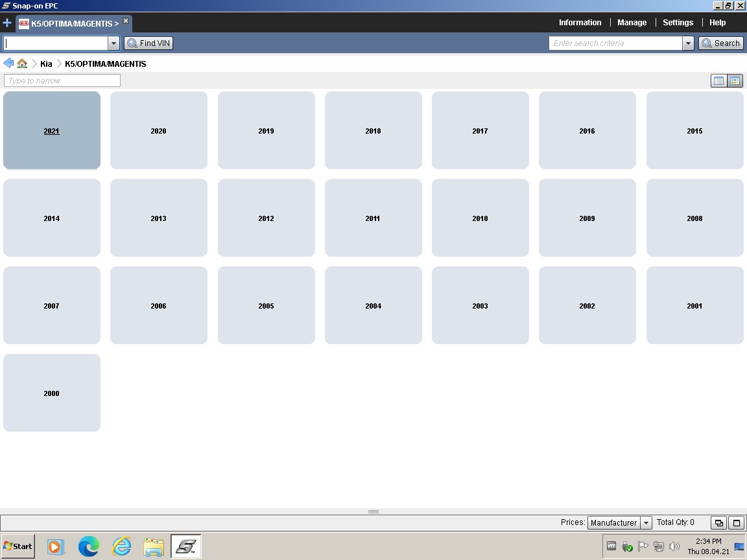Go to the home page via house icon
The image size is (747, 560).
click(x=22, y=64)
